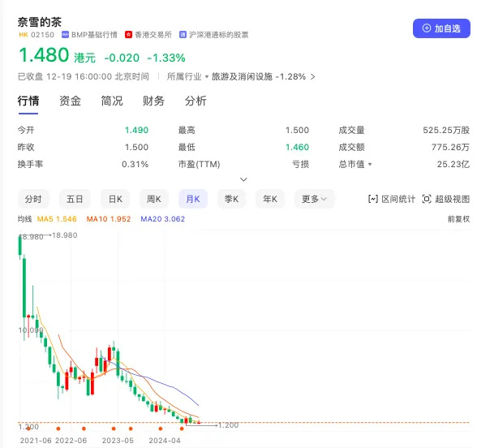Image resolution: width=477 pixels, height=448 pixels.
Task: Open the 所属行业 dropdown
Action: [x=187, y=76]
